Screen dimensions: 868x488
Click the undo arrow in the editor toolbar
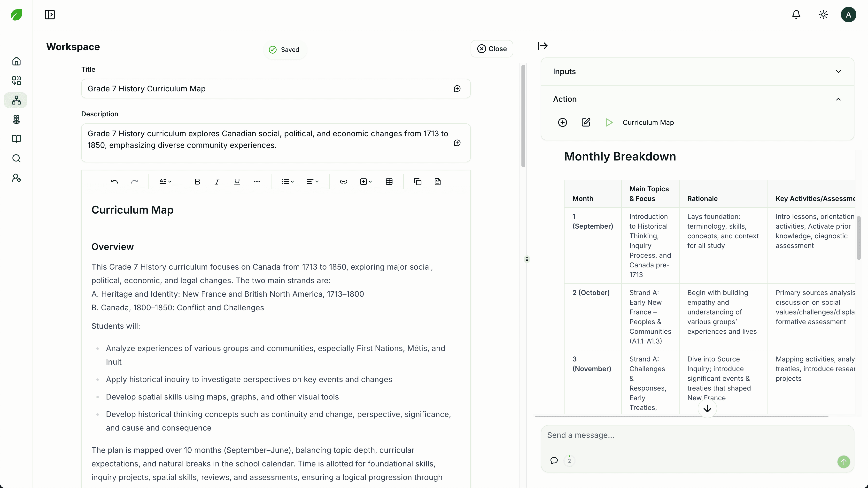(114, 182)
